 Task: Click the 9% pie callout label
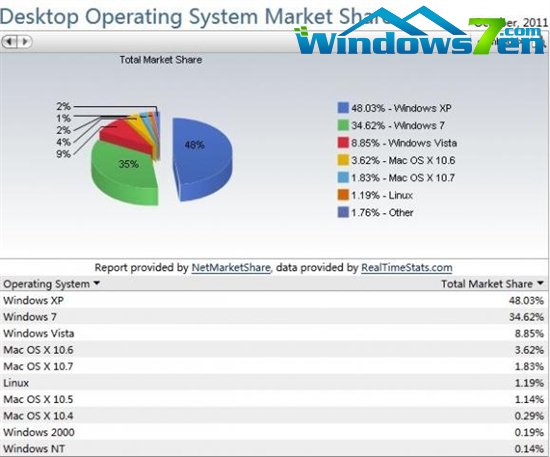pos(63,154)
